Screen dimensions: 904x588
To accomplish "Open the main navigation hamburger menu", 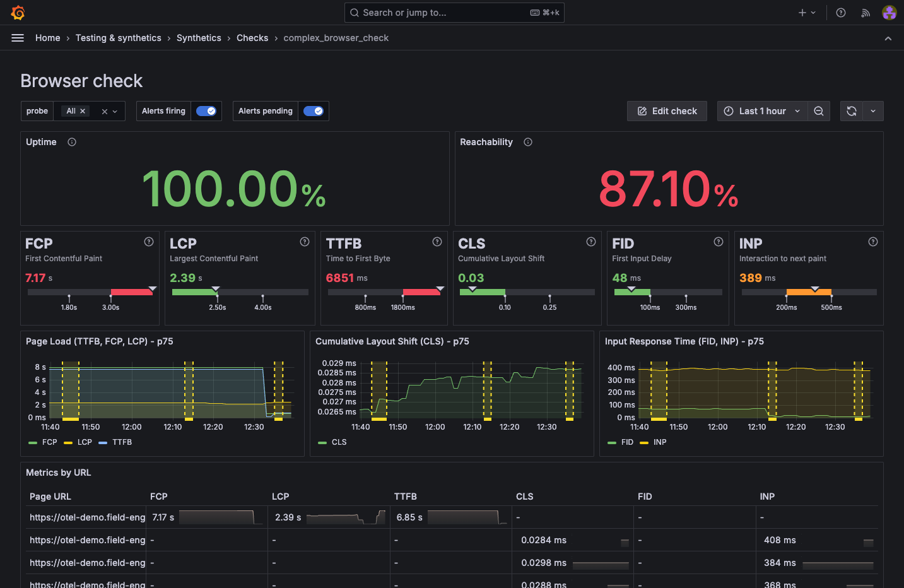I will point(18,38).
